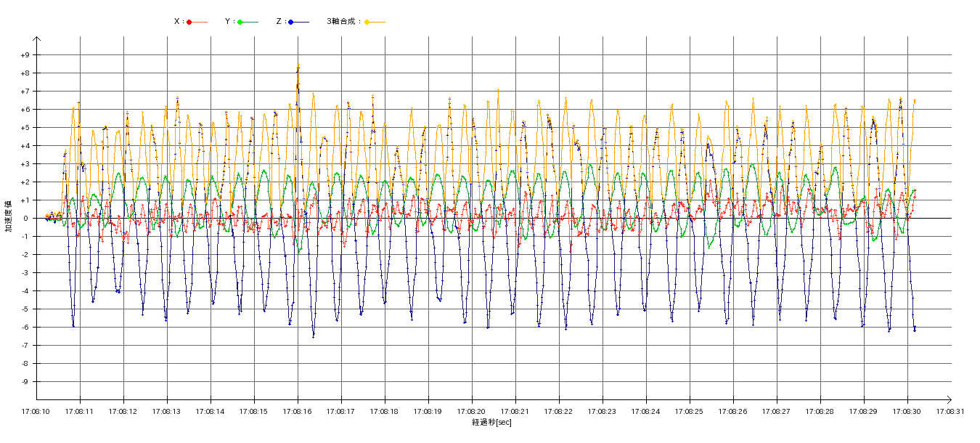
Task: Click the green Y legend marker
Action: coord(240,22)
